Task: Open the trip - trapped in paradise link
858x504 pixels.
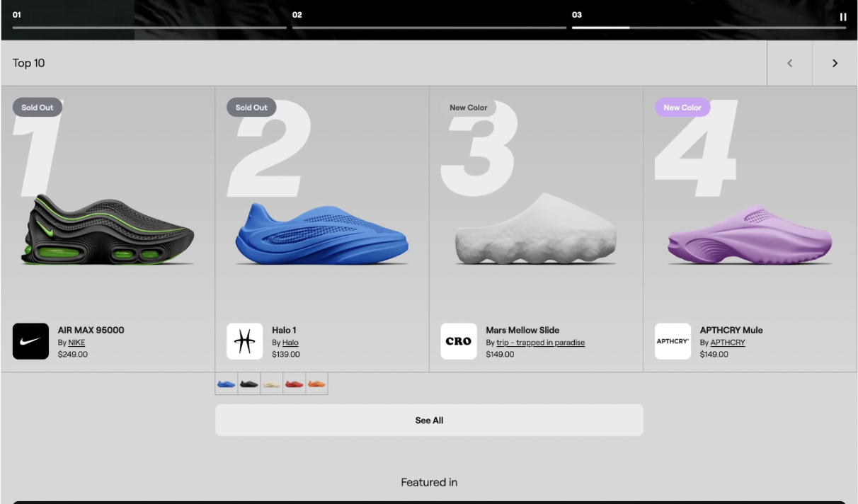Action: (540, 343)
